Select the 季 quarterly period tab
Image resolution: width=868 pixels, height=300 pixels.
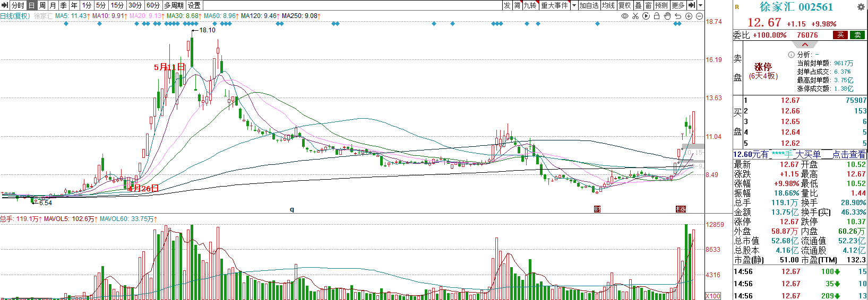tap(63, 5)
